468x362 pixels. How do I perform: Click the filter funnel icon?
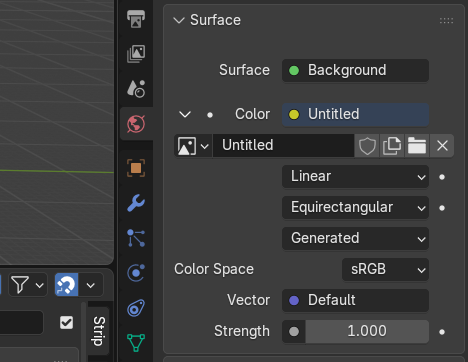20,285
